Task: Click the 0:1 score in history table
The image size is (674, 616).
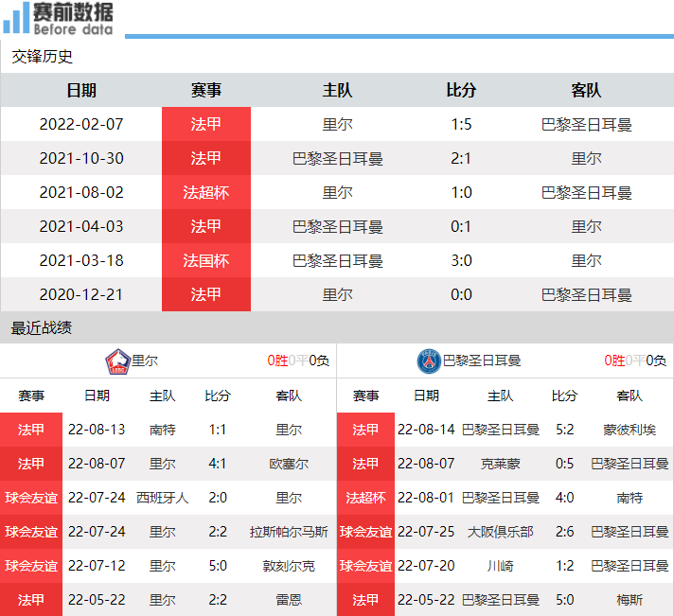Action: point(461,226)
